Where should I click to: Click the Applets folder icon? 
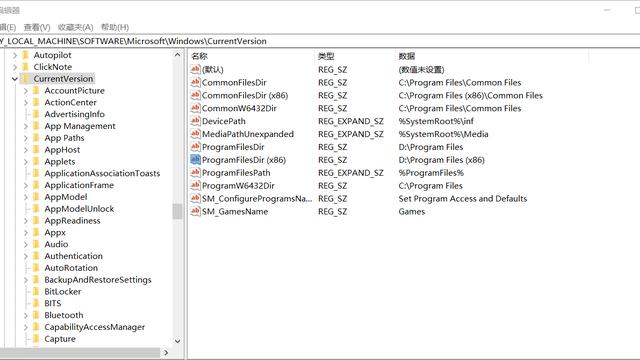(x=36, y=161)
